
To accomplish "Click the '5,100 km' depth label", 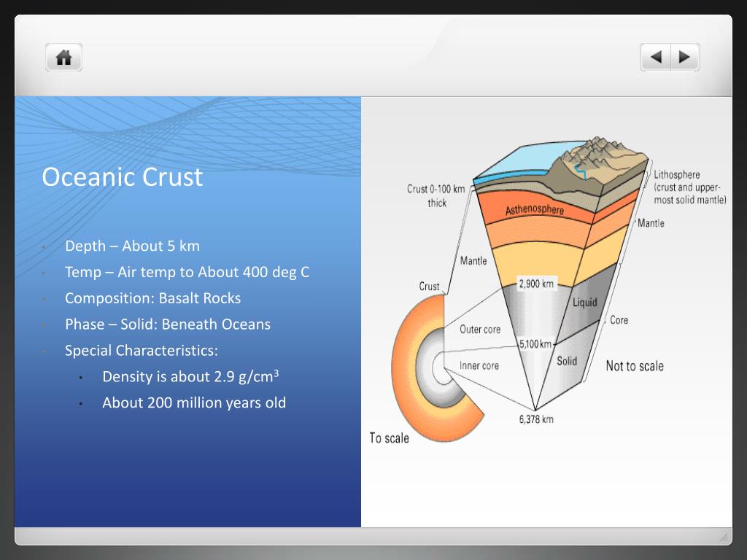I will [535, 344].
